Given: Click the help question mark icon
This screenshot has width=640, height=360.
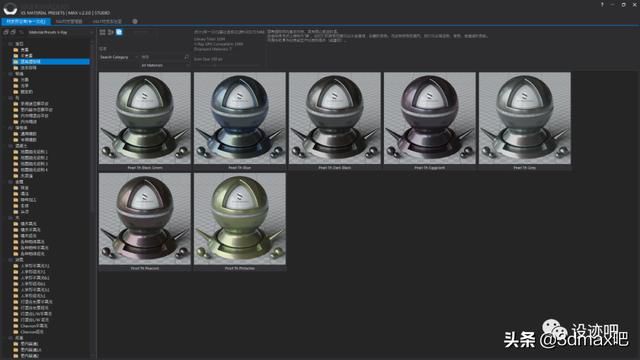Looking at the screenshot, I should tap(602, 4).
